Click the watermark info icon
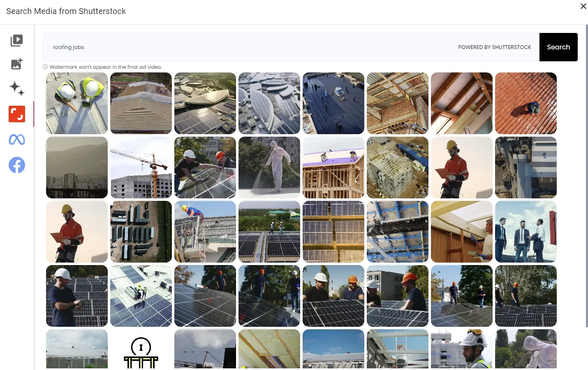 45,67
